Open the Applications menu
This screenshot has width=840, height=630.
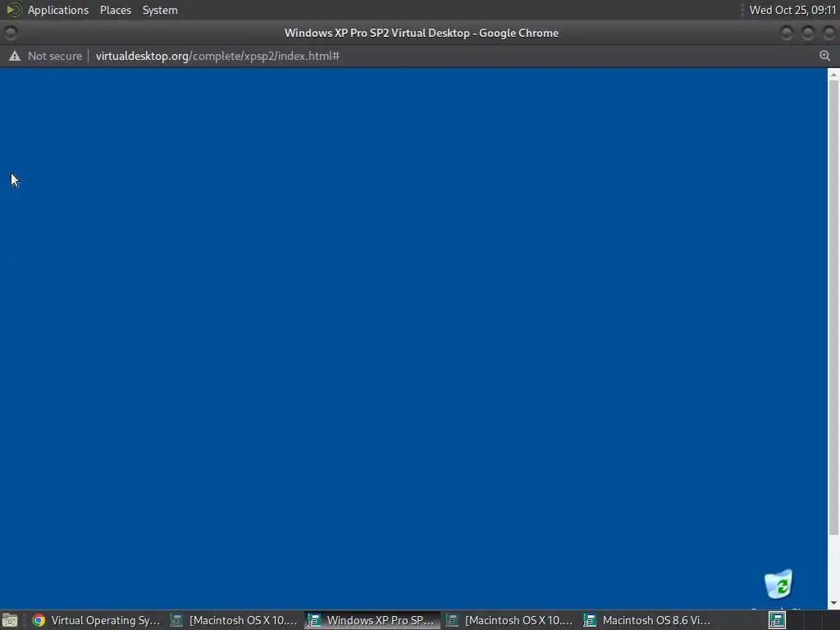click(x=58, y=10)
